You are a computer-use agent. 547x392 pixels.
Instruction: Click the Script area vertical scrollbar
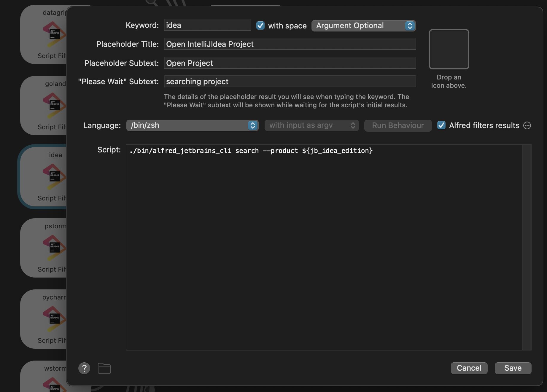[x=527, y=247]
